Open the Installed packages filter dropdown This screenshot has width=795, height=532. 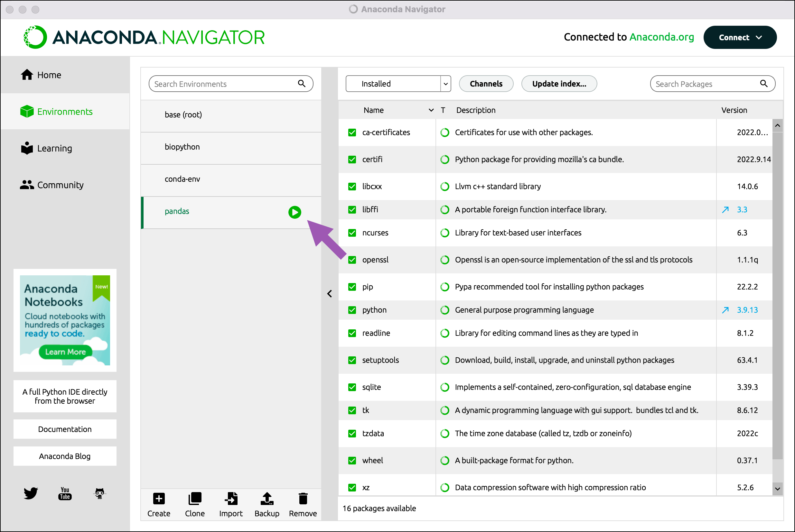coord(445,83)
